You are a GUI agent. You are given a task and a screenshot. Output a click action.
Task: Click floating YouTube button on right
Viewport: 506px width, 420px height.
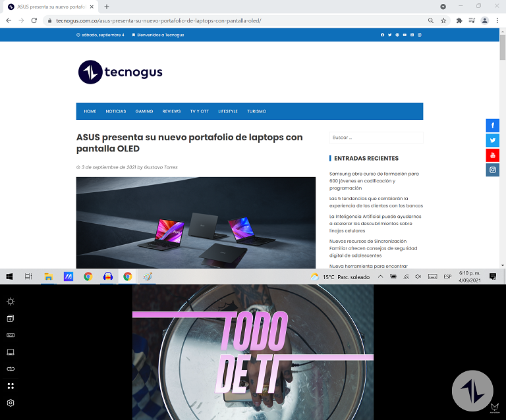[x=492, y=155]
